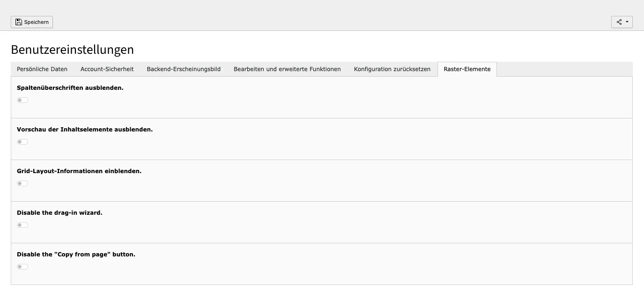The height and width of the screenshot is (291, 644).
Task: Toggle Vorschau der Inhaltselemente ausblenden
Action: (22, 141)
